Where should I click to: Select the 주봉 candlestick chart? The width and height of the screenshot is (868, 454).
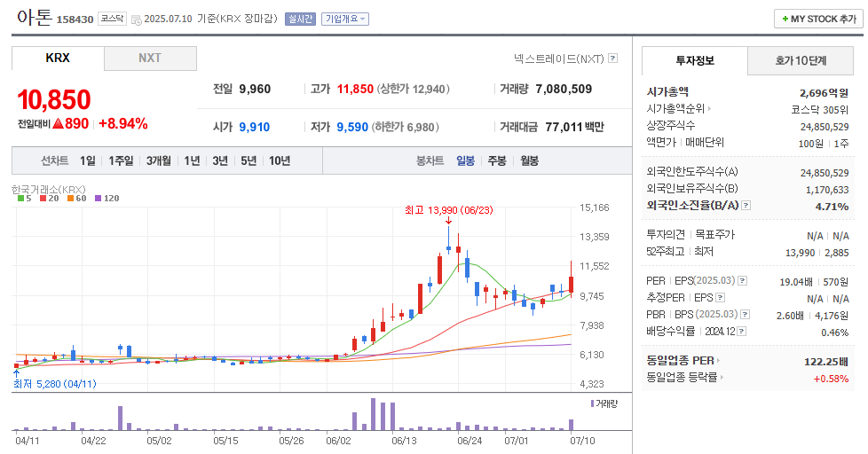pyautogui.click(x=496, y=160)
